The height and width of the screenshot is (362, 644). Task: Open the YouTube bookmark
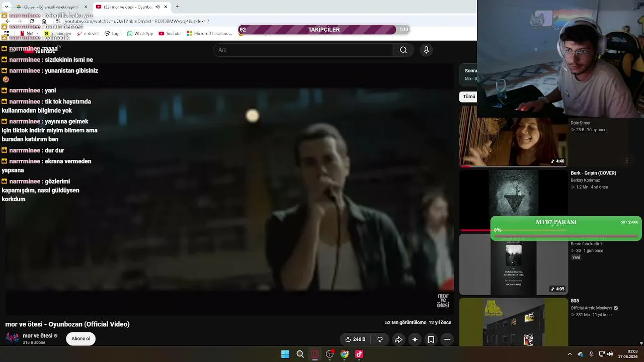pos(170,34)
